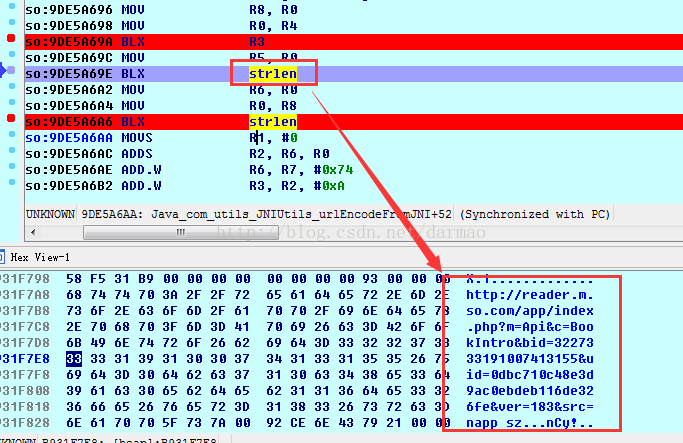Click ASCII text http://reader.m. in hex view
This screenshot has height=443, width=683.
(530, 295)
